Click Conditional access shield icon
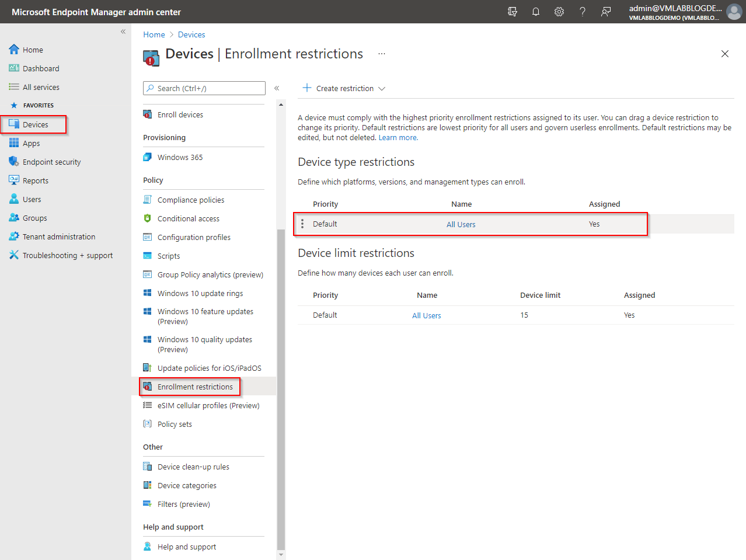This screenshot has width=746, height=560. point(148,218)
